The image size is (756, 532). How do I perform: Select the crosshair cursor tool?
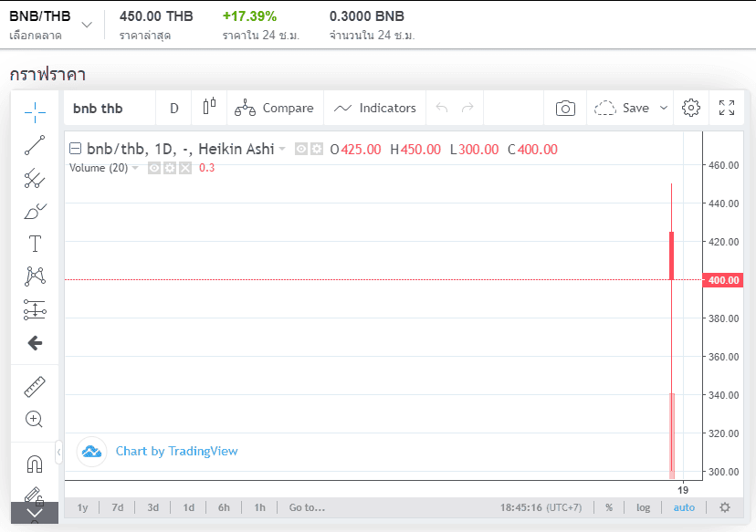35,112
